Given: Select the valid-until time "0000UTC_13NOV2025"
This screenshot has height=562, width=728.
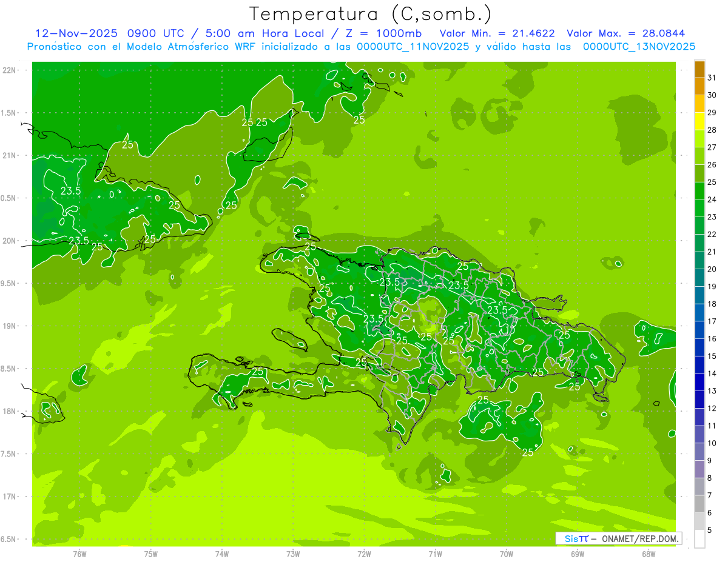Looking at the screenshot, I should (x=639, y=47).
